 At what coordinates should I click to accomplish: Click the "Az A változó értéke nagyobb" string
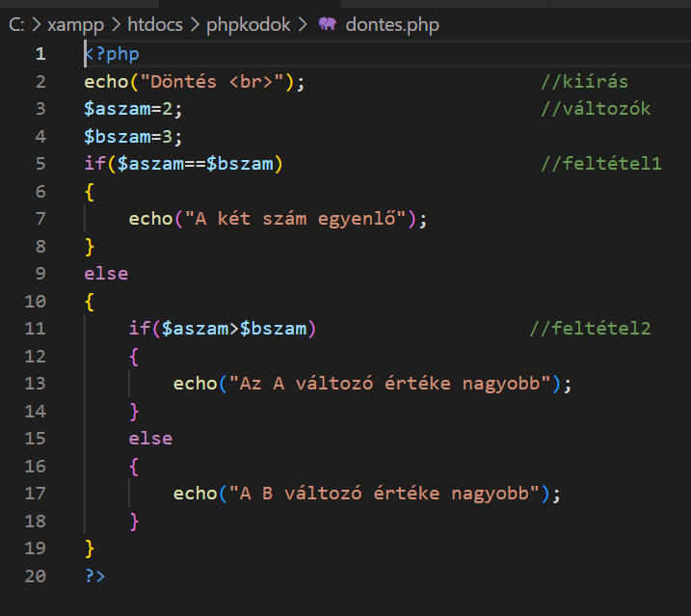[389, 384]
